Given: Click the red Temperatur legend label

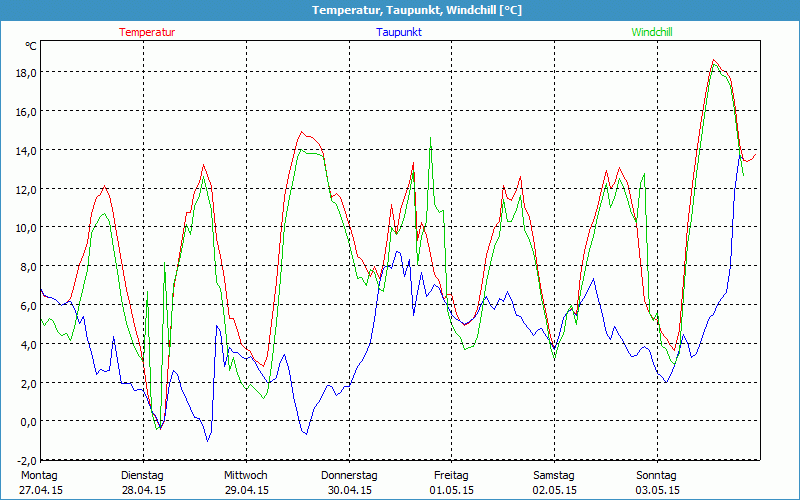Looking at the screenshot, I should pyautogui.click(x=147, y=32).
